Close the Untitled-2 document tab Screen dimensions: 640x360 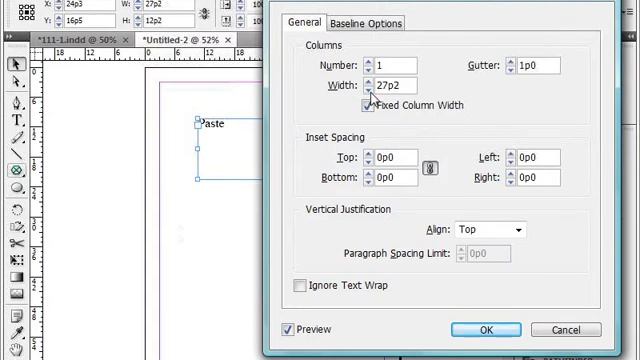click(228, 40)
